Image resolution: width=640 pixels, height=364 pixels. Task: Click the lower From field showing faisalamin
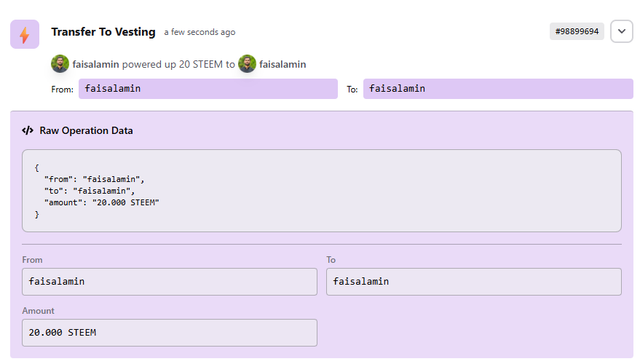(169, 282)
